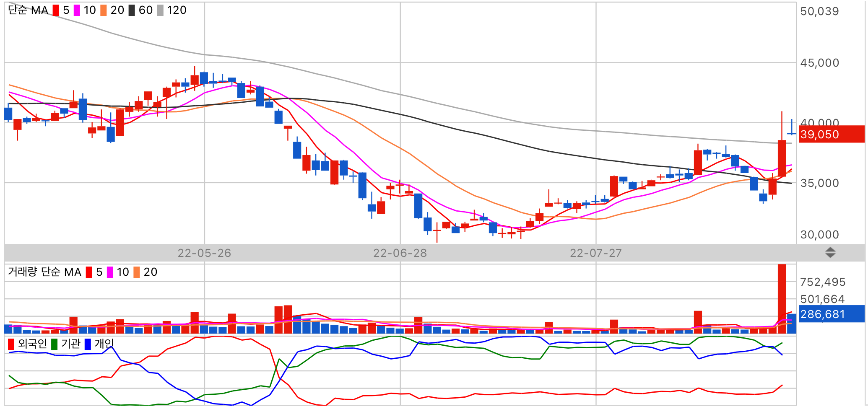
Task: Click the magenta volume MA 10 swatch
Action: (x=110, y=272)
